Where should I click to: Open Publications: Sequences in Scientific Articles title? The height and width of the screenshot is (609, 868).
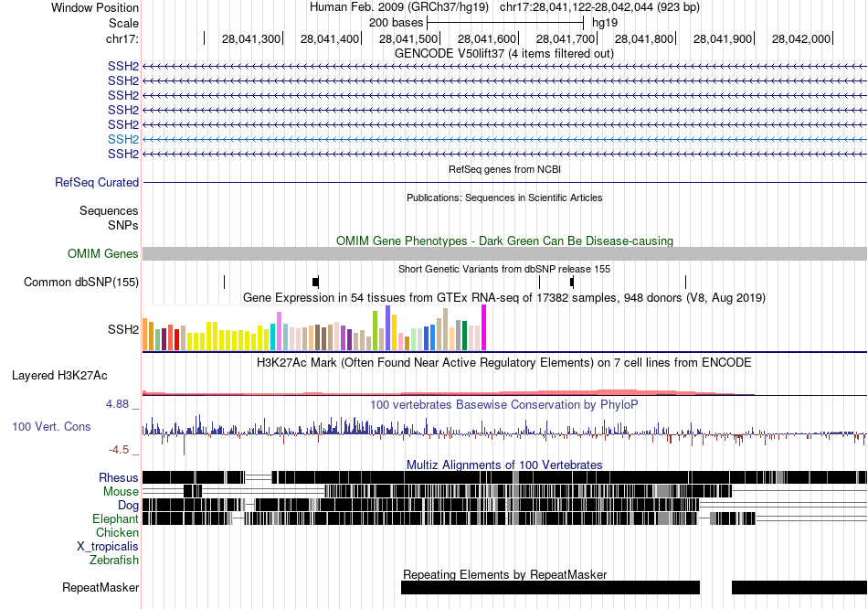pos(504,198)
